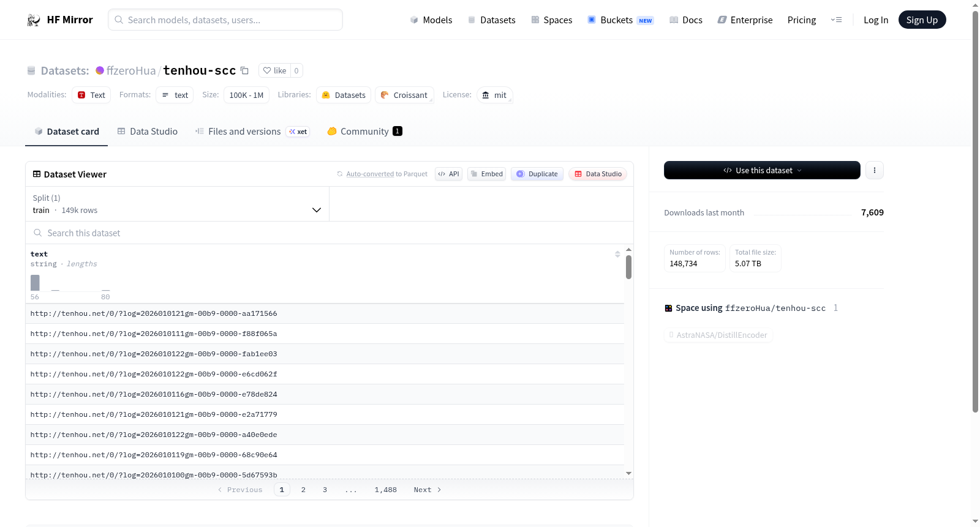Focus the Search this dataset field
The height and width of the screenshot is (527, 980).
coord(330,233)
